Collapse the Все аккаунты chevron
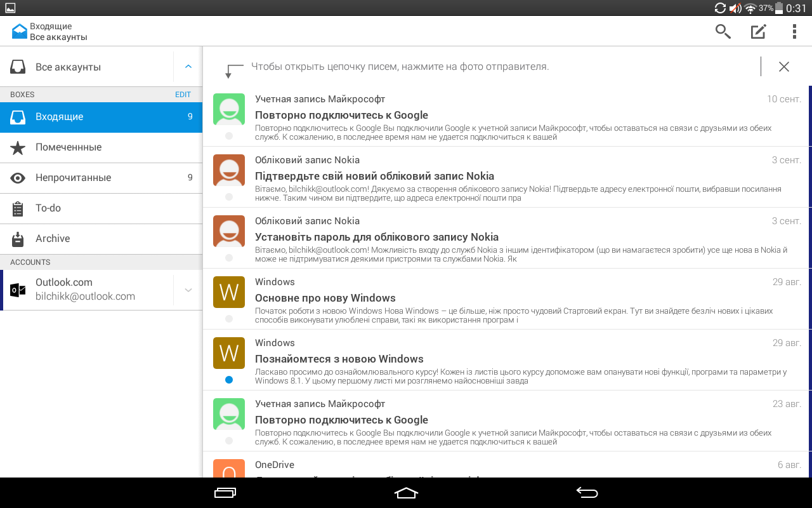812x508 pixels. (x=188, y=67)
